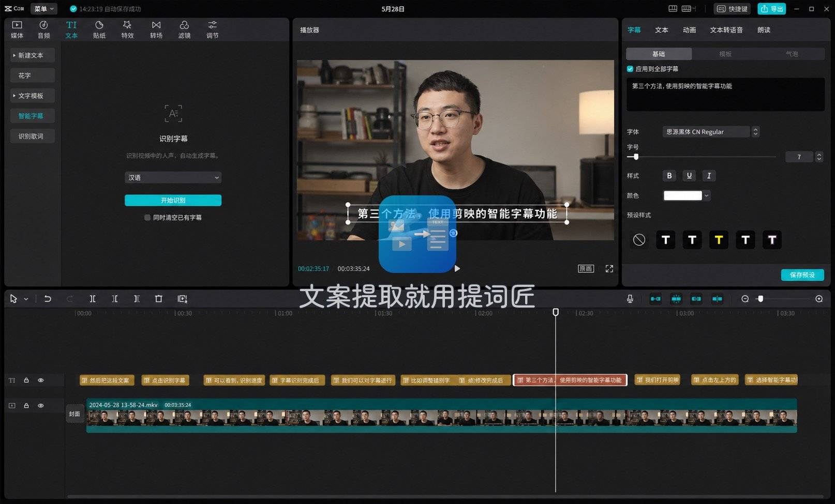Click the white text color swatch
835x504 pixels.
click(682, 195)
